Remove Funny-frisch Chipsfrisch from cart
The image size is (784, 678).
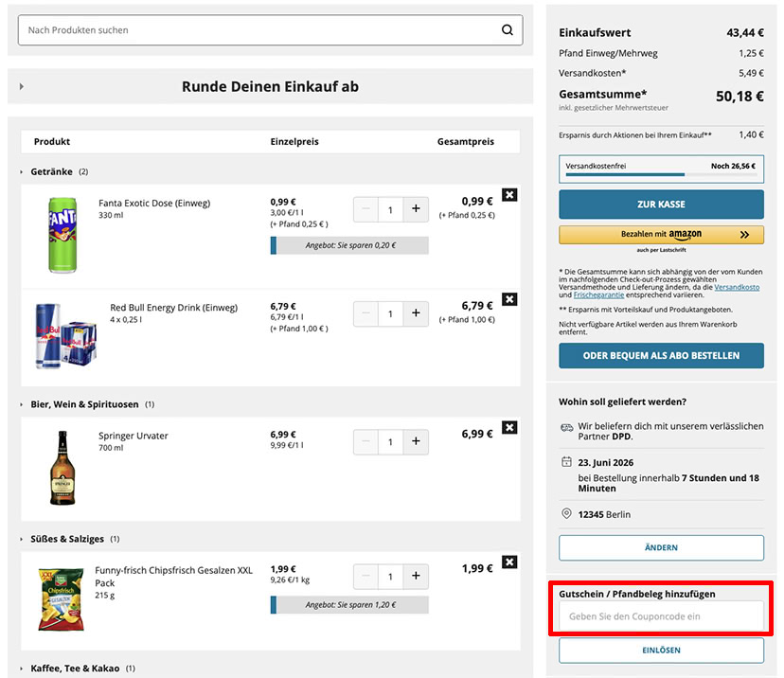tap(509, 562)
